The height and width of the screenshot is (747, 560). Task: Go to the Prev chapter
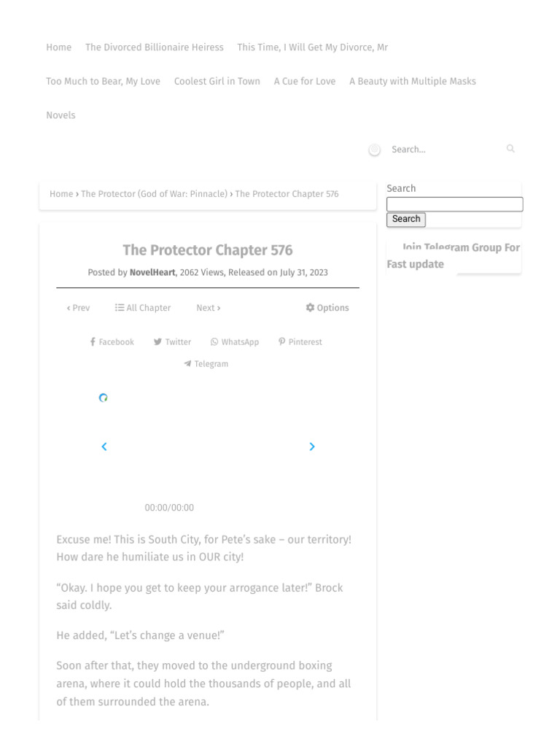[x=78, y=308]
